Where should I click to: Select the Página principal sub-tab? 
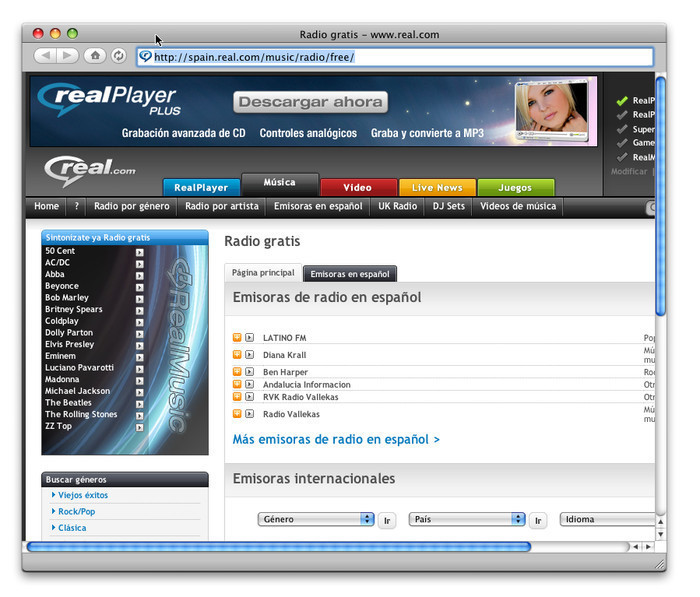[x=263, y=273]
